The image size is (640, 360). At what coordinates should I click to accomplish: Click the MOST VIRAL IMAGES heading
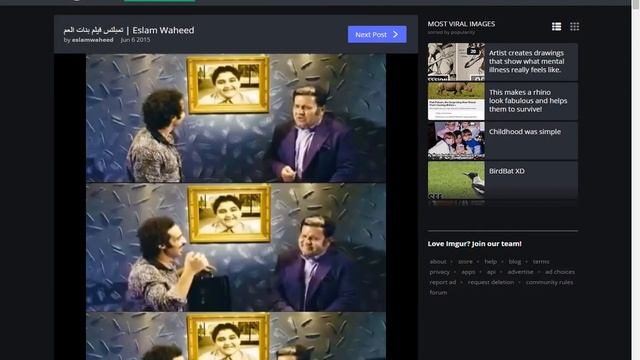461,24
